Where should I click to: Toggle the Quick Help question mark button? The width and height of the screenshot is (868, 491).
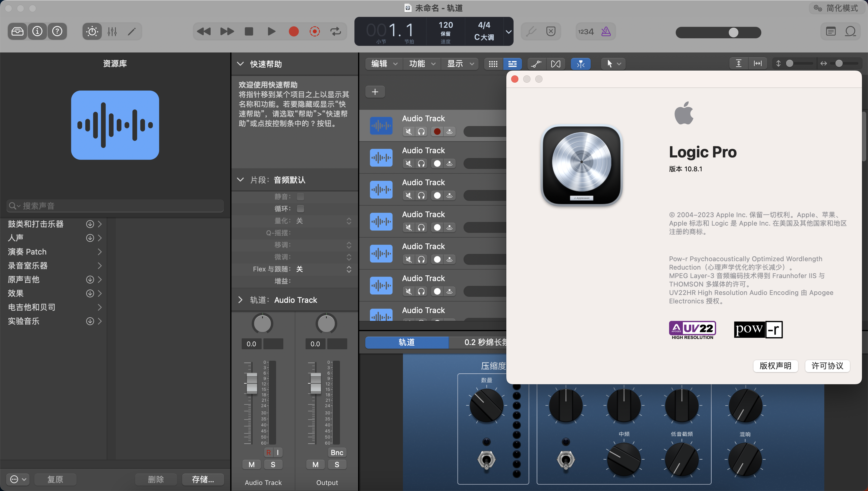pyautogui.click(x=57, y=31)
